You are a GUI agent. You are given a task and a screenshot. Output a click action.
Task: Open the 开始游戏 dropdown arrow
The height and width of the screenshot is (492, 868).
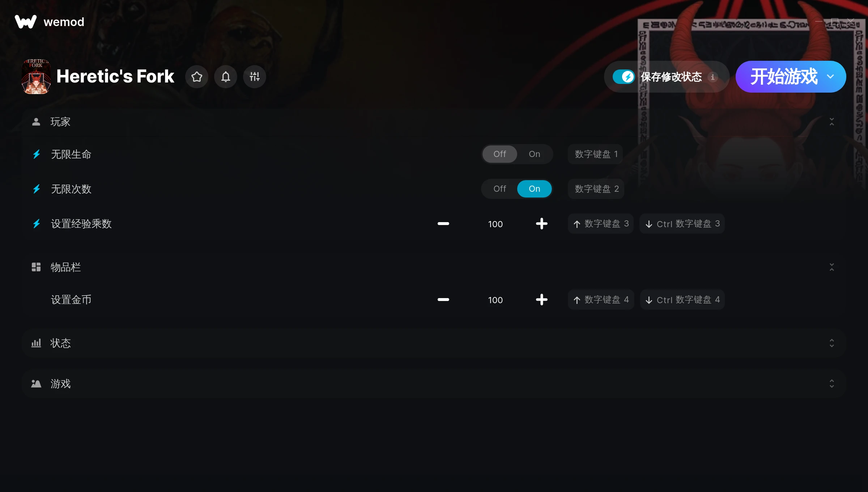[x=830, y=77]
